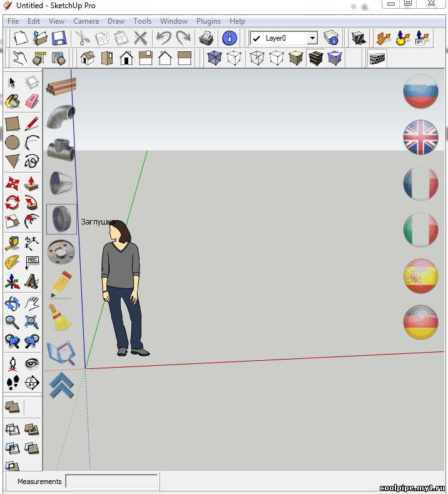Select the Circle drawing tool
The height and width of the screenshot is (494, 448).
tap(13, 143)
